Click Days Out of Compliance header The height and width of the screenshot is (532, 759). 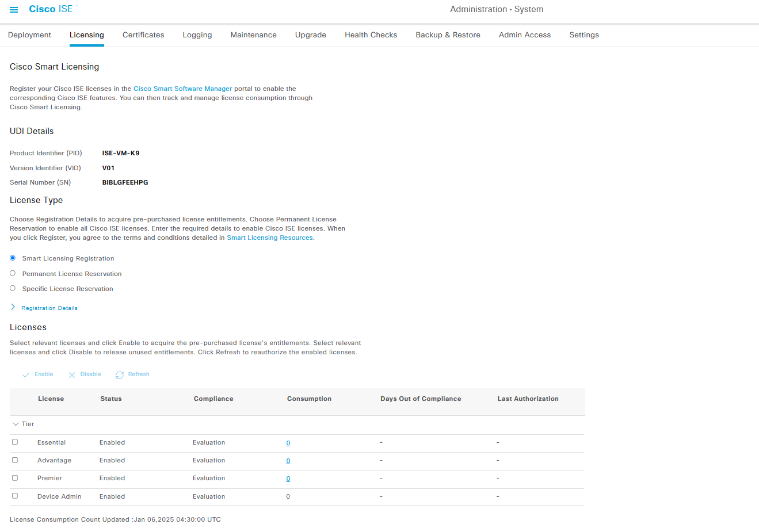(421, 399)
